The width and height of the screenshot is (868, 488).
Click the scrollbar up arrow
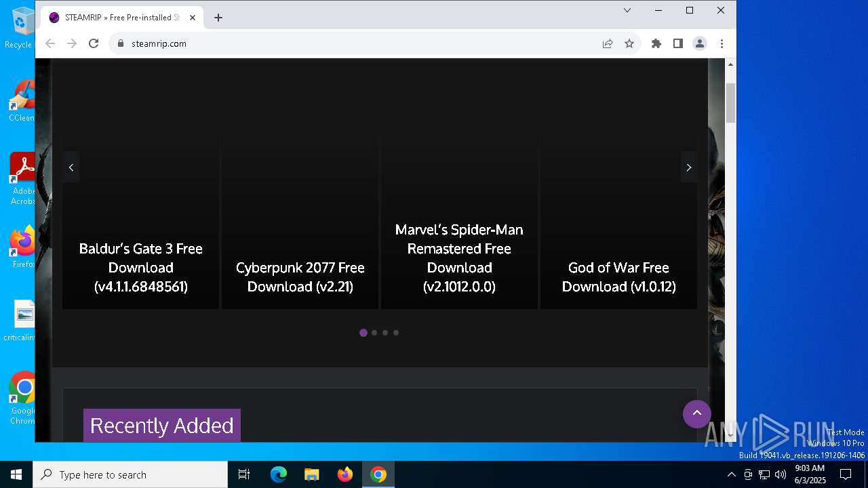click(730, 64)
